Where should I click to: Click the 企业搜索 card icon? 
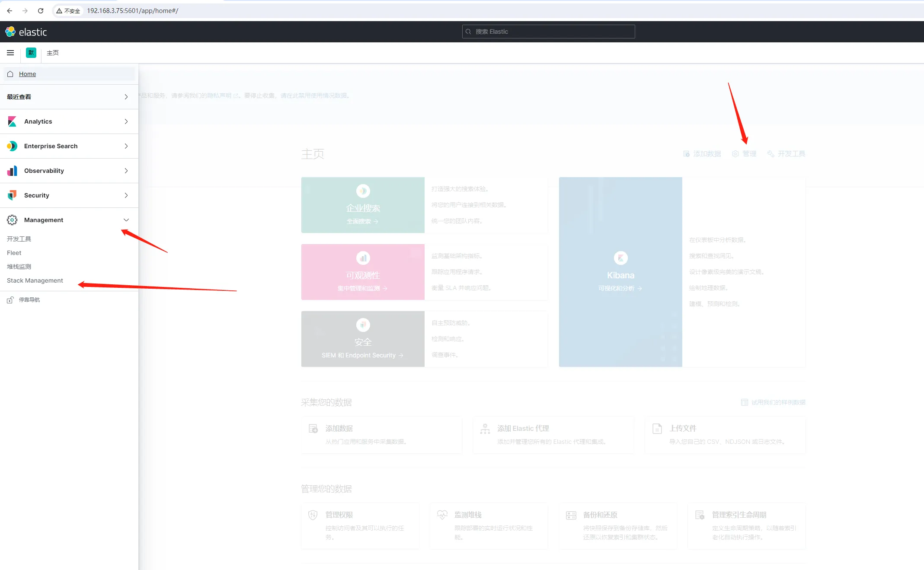(363, 191)
